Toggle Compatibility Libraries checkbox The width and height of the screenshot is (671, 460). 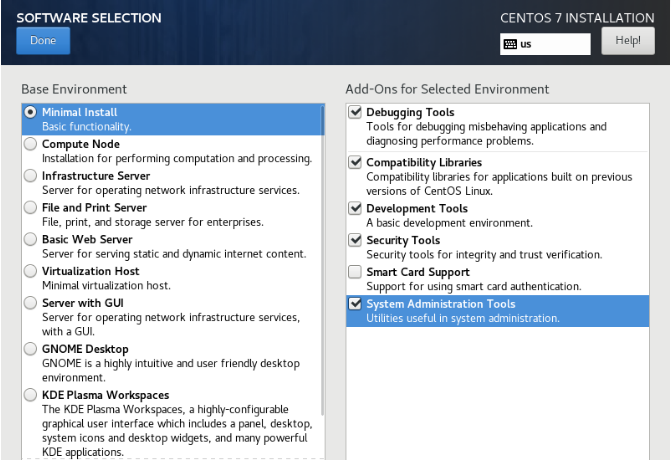(355, 162)
